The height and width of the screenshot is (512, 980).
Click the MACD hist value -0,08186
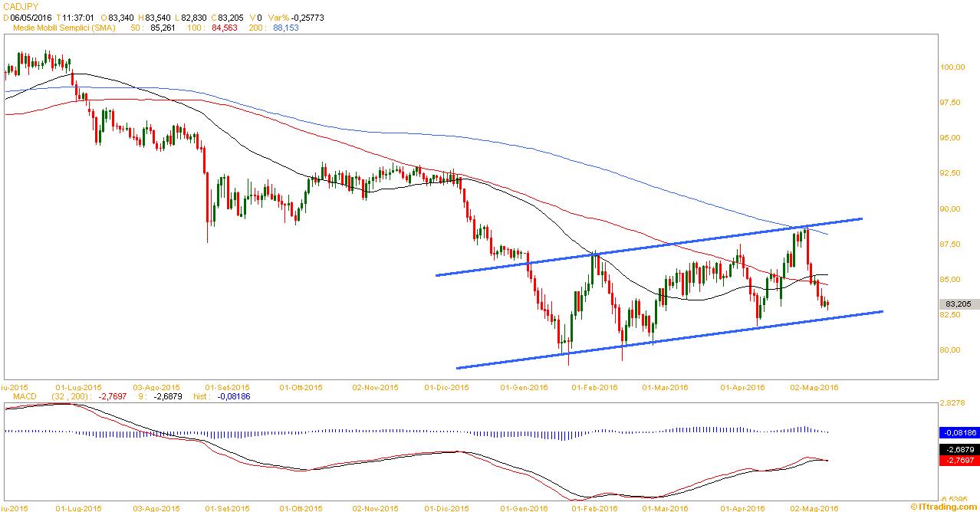click(234, 396)
